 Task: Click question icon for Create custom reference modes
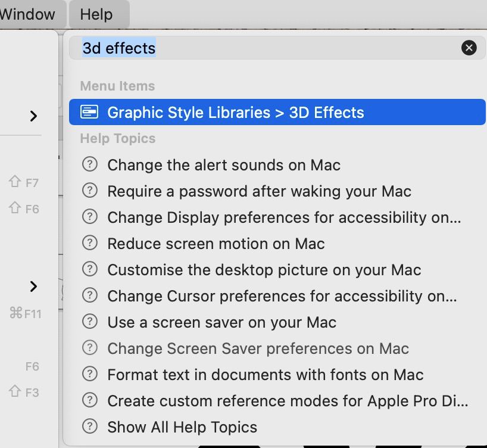point(90,400)
